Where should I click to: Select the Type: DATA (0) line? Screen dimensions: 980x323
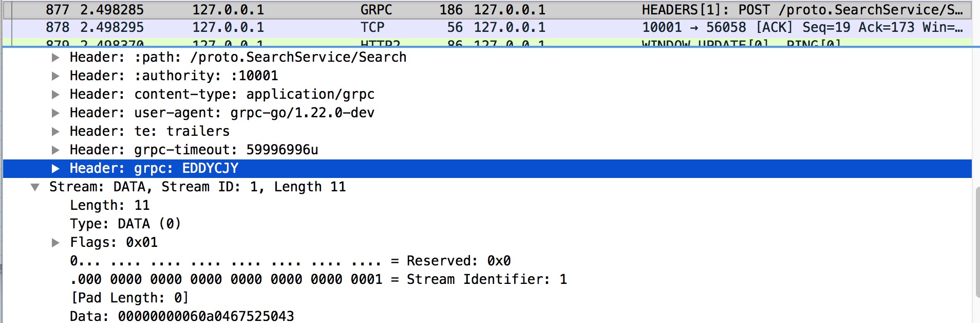[x=125, y=224]
